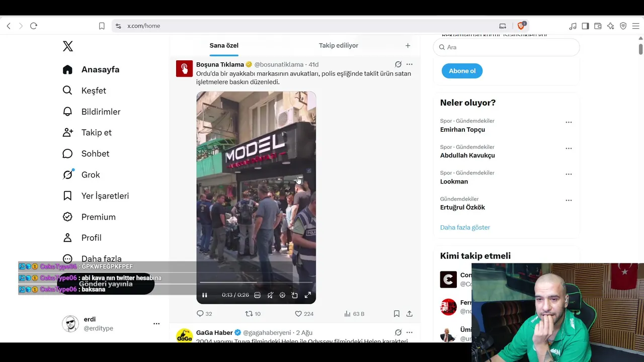Open more menu on GaGa Haber post

coord(410,332)
